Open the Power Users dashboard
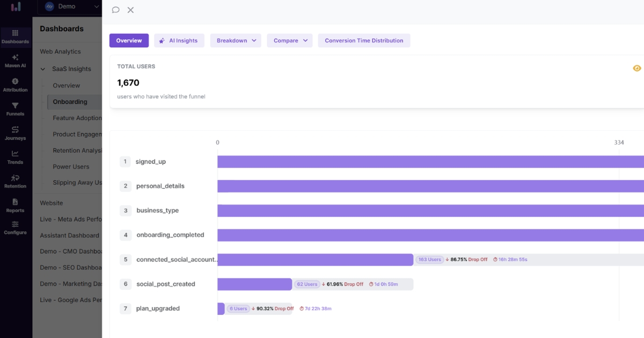 click(71, 166)
